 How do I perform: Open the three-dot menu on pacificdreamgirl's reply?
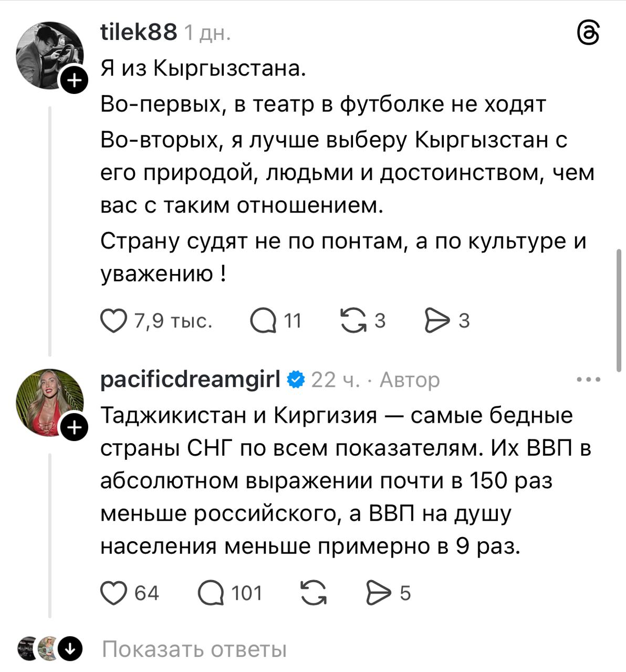coord(588,380)
